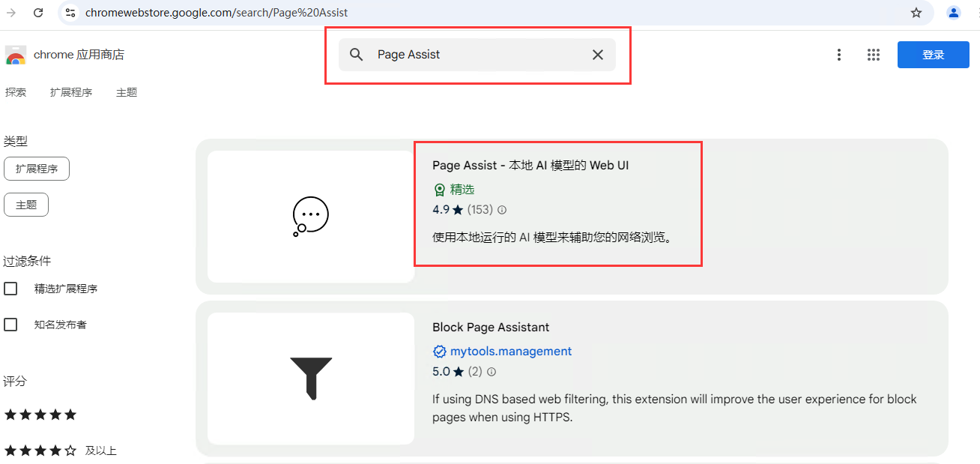Viewport: 980px width, 464px height.
Task: Click the 精选 label under Page Assist
Action: [x=462, y=190]
